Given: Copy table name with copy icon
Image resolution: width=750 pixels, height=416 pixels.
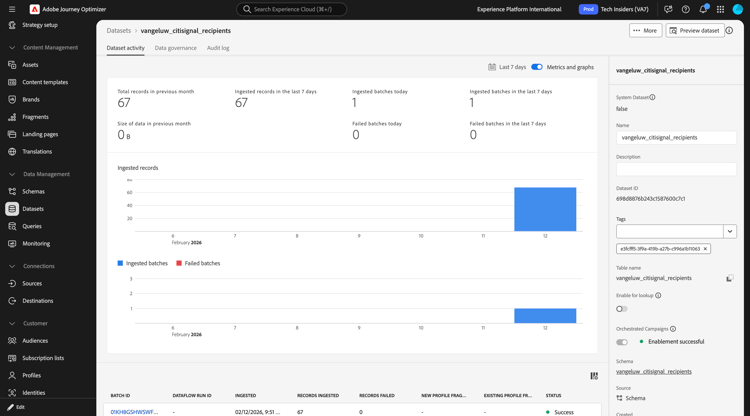Looking at the screenshot, I should coord(729,278).
